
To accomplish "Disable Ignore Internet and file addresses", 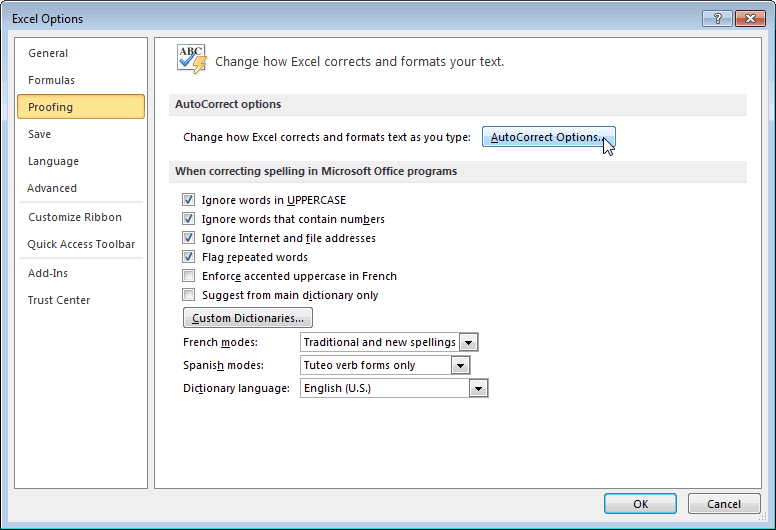I will pos(189,238).
